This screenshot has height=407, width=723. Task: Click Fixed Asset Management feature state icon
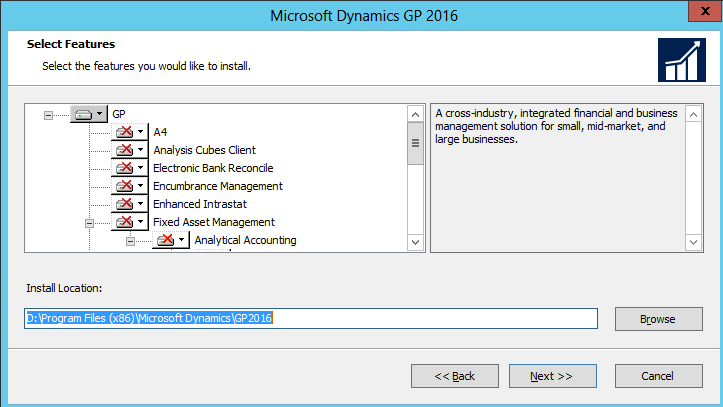tap(129, 222)
